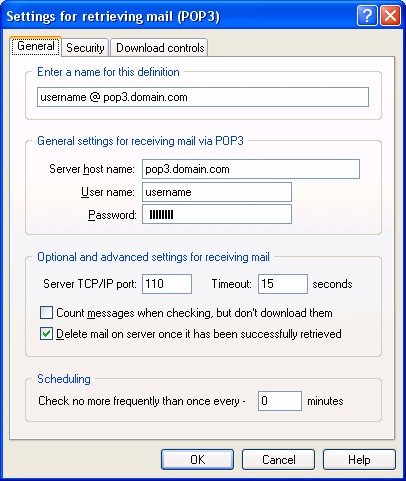
Task: Close the POP3 settings dialog
Action: tap(390, 16)
